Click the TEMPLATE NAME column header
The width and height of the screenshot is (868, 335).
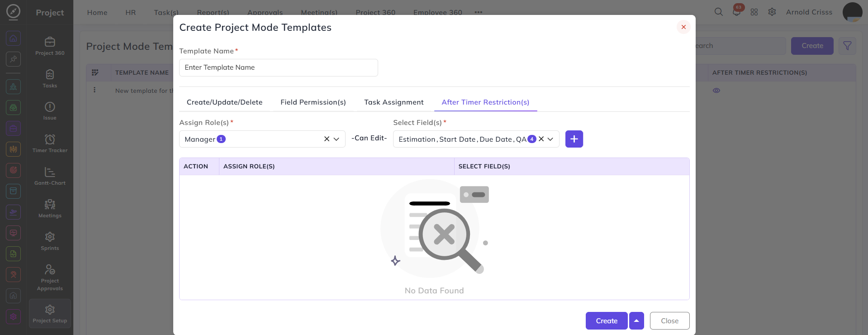coord(142,72)
